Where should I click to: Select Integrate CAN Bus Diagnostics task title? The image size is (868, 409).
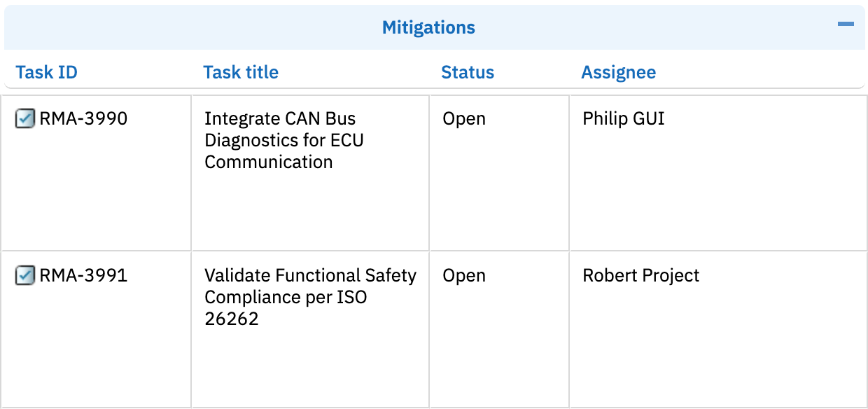tap(284, 140)
